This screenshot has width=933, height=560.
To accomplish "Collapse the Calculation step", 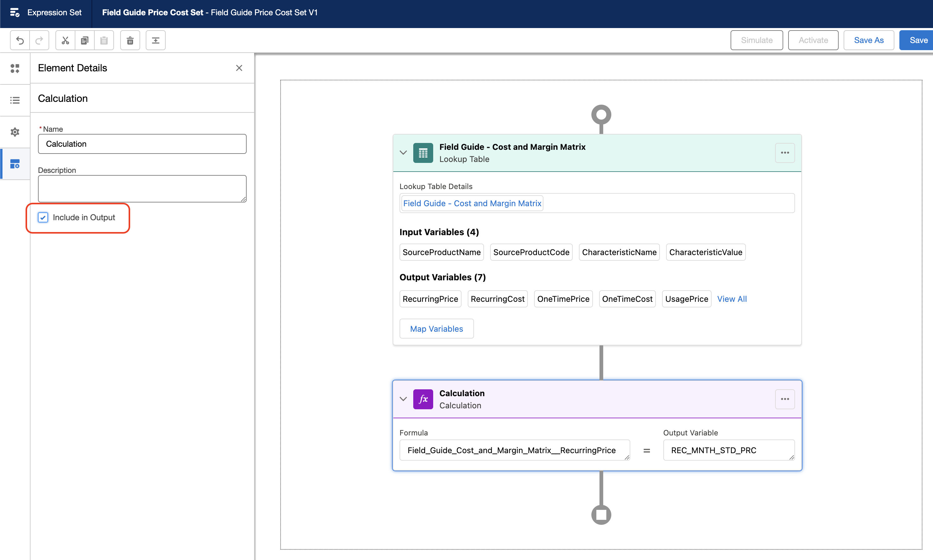I will 403,399.
